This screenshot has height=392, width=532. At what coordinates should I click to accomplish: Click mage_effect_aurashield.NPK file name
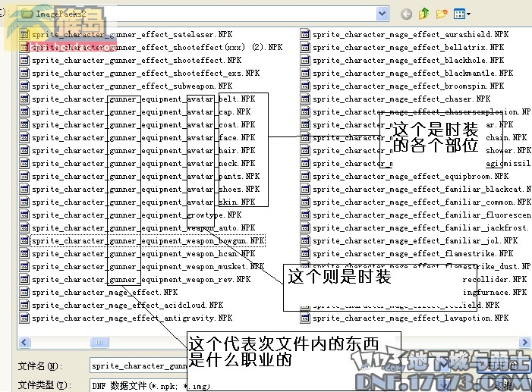(x=411, y=34)
